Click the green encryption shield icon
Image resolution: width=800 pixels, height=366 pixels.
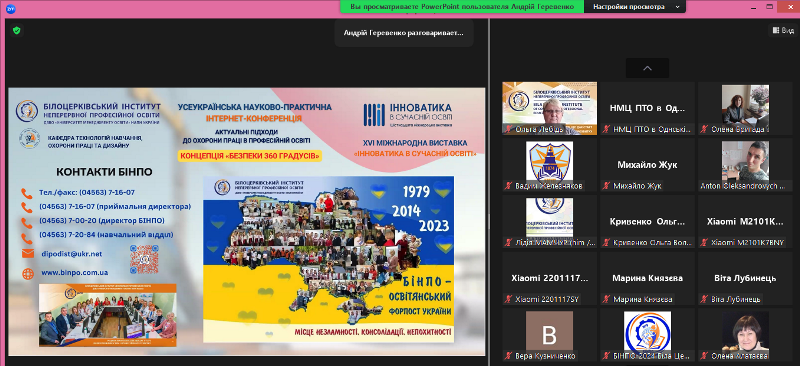point(16,31)
